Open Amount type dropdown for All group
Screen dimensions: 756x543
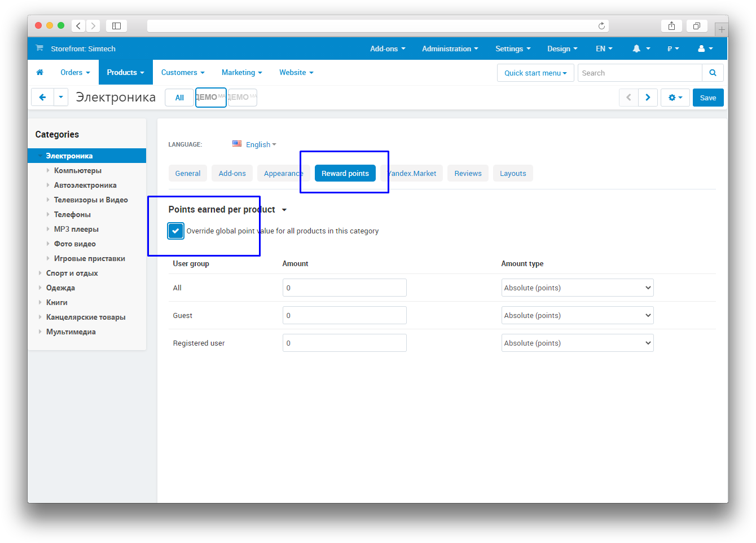coord(577,288)
